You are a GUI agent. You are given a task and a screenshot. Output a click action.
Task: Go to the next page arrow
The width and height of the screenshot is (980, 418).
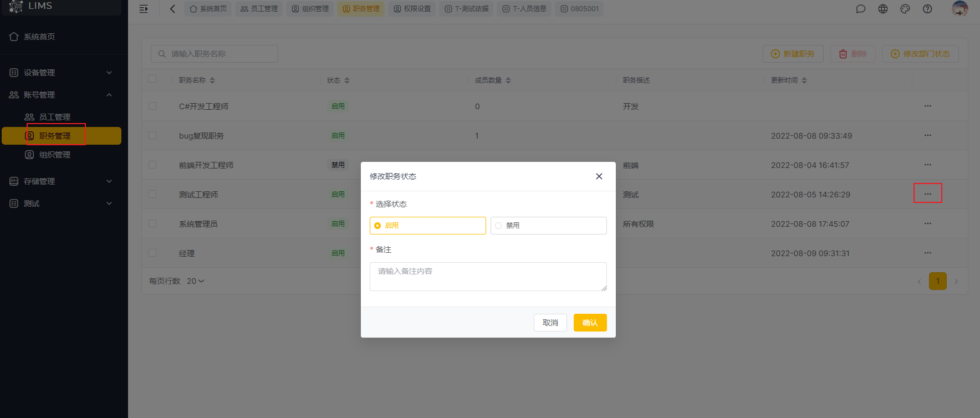pos(956,281)
